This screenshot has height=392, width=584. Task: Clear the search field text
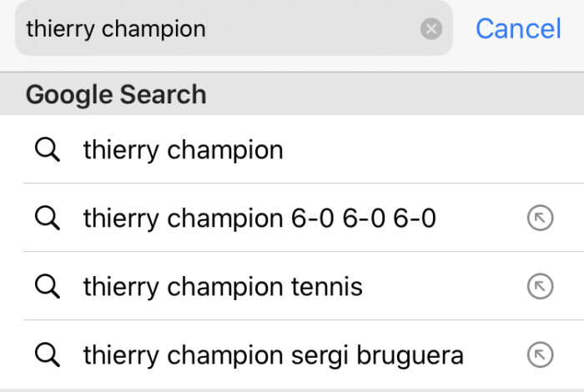click(431, 28)
